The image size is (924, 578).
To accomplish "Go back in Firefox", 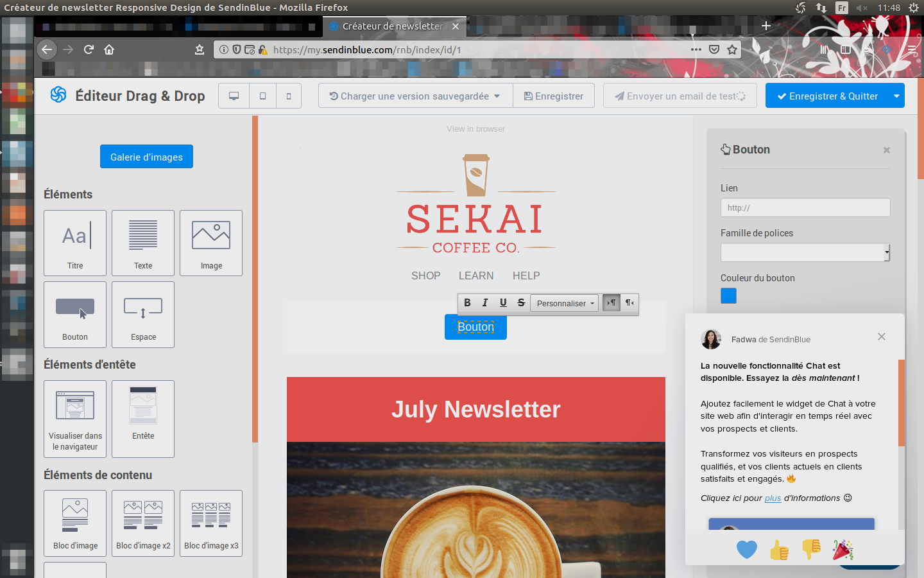I will (x=46, y=49).
